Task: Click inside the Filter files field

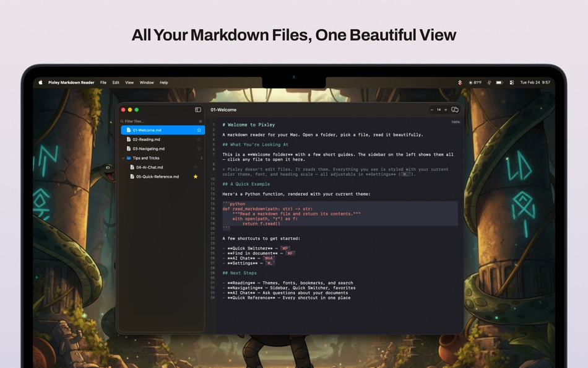Action: point(142,121)
